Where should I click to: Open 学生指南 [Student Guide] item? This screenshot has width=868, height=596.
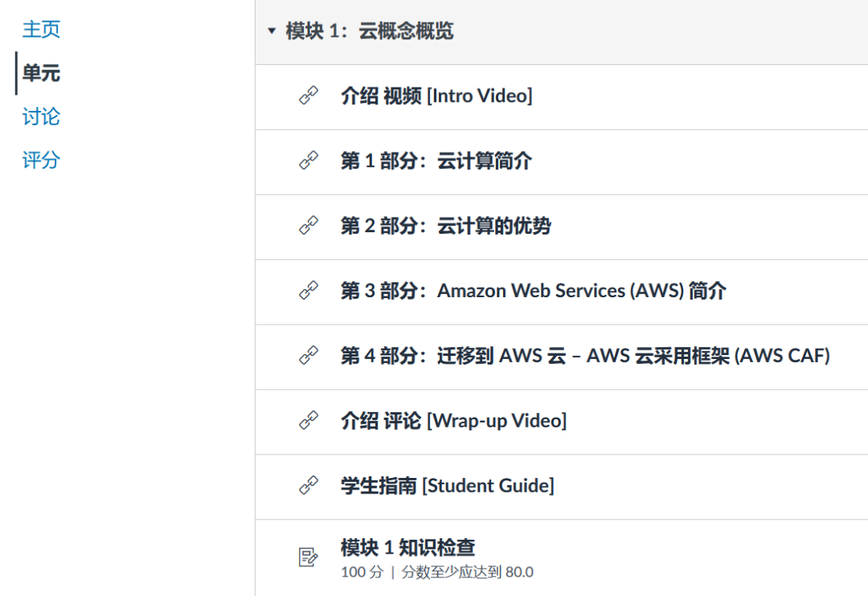click(448, 485)
